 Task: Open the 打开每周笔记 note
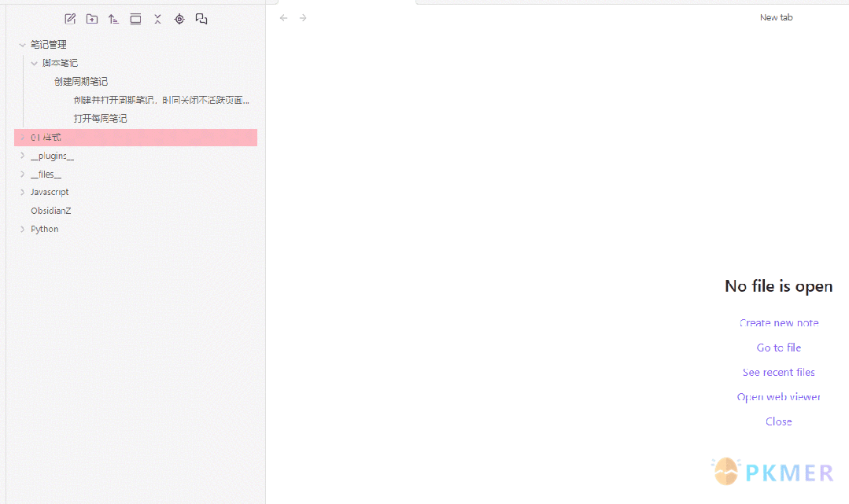pyautogui.click(x=100, y=119)
